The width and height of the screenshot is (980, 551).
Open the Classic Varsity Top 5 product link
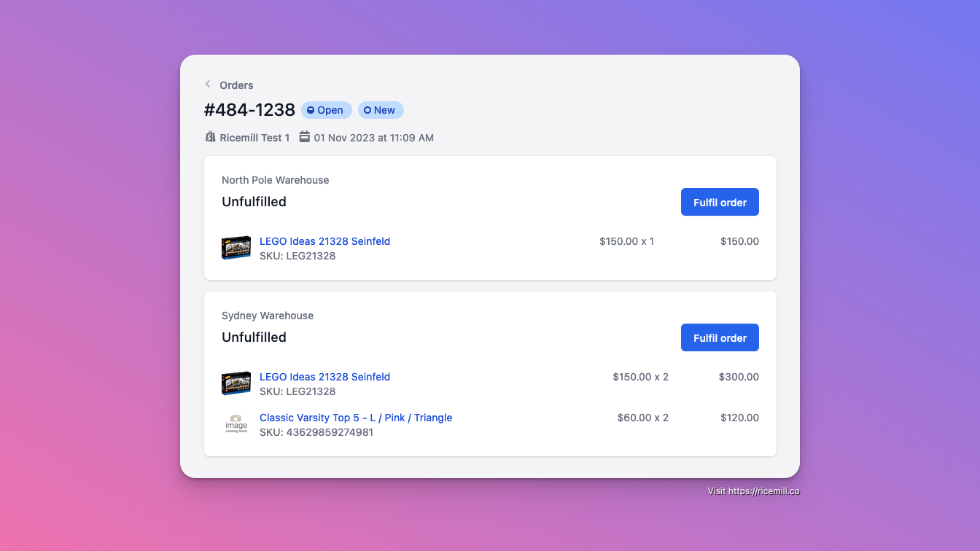pos(356,418)
